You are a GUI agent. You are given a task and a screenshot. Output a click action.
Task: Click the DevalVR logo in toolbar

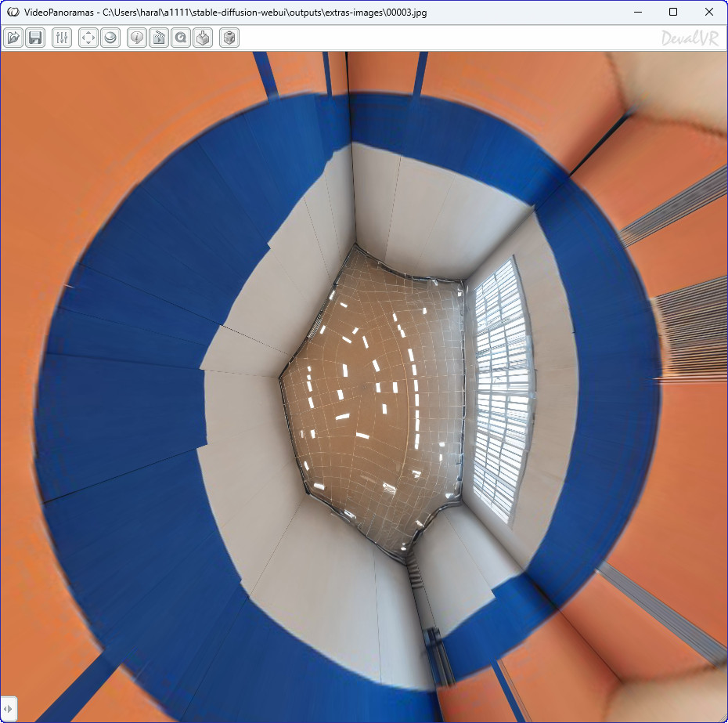(689, 38)
